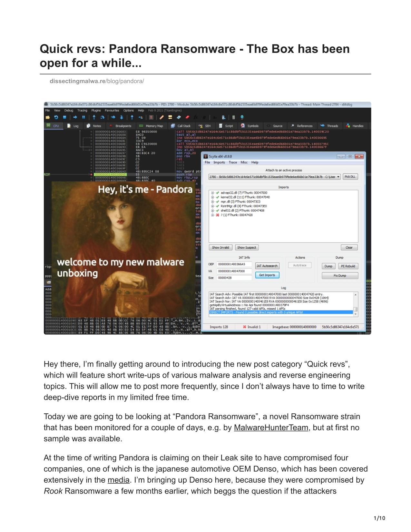Click the lightbulb icon in x64dbg toolbar
This screenshot has height=532, width=411.
point(242,117)
